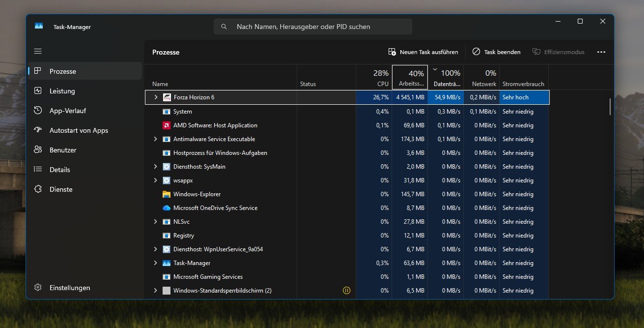
Task: Click the Task-Manager process row icon
Action: click(166, 263)
